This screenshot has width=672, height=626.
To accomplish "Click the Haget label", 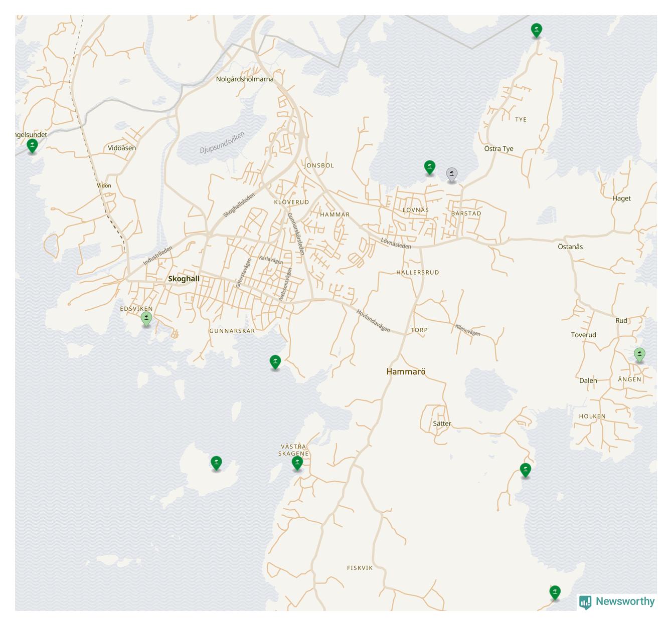I will [621, 198].
